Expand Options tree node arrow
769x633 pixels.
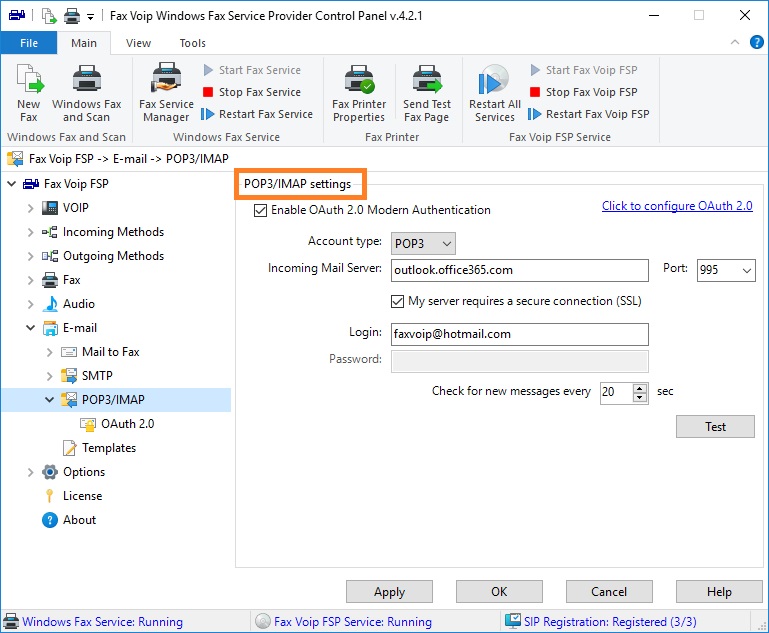click(x=30, y=473)
